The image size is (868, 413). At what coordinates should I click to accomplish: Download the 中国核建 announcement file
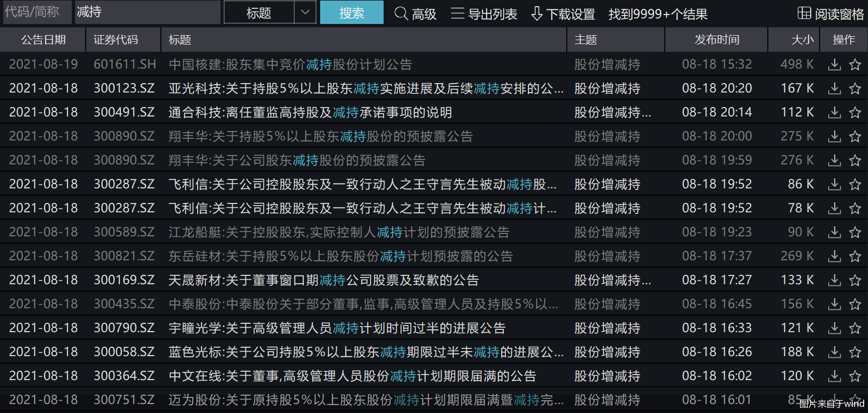(834, 65)
